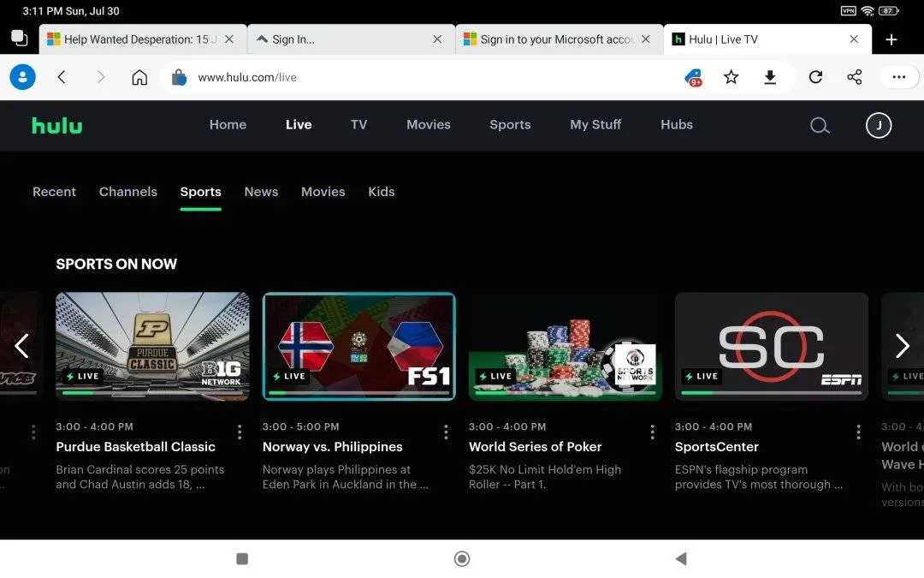The width and height of the screenshot is (924, 578).
Task: Open Hulu search
Action: pos(819,125)
